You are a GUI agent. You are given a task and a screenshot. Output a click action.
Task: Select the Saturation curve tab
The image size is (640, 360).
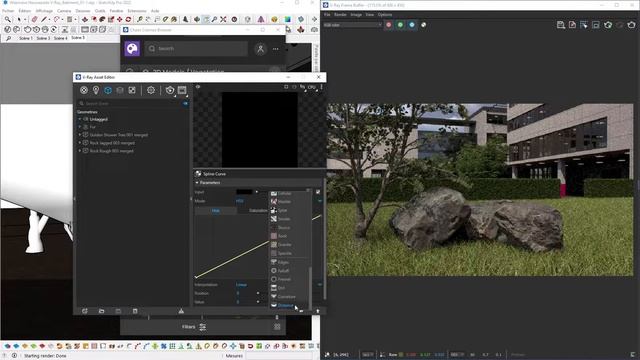point(258,211)
